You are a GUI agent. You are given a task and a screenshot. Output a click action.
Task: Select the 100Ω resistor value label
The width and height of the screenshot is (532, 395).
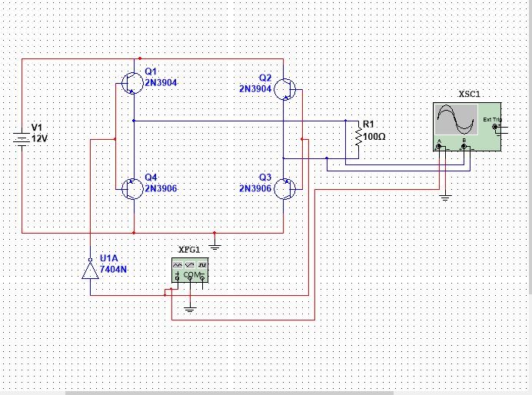[374, 137]
